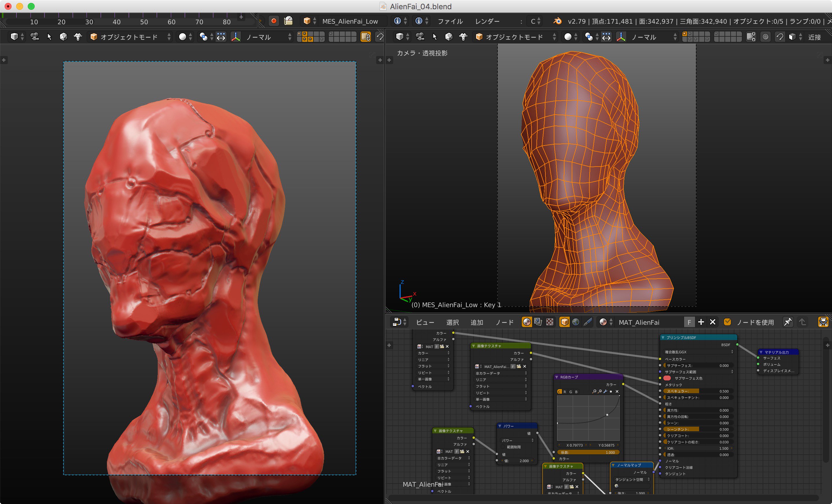The image size is (832, 504).
Task: Select the object material nodes icon in node editor header
Action: tap(564, 322)
